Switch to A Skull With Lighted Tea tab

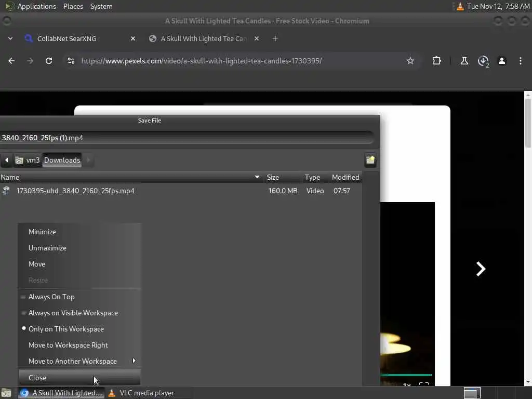205,38
